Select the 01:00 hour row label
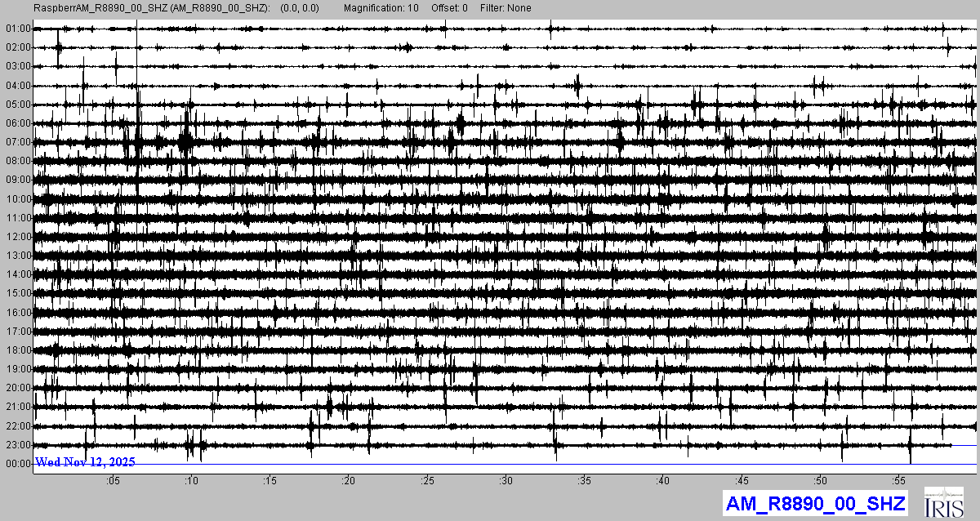Image resolution: width=980 pixels, height=521 pixels. pyautogui.click(x=17, y=29)
